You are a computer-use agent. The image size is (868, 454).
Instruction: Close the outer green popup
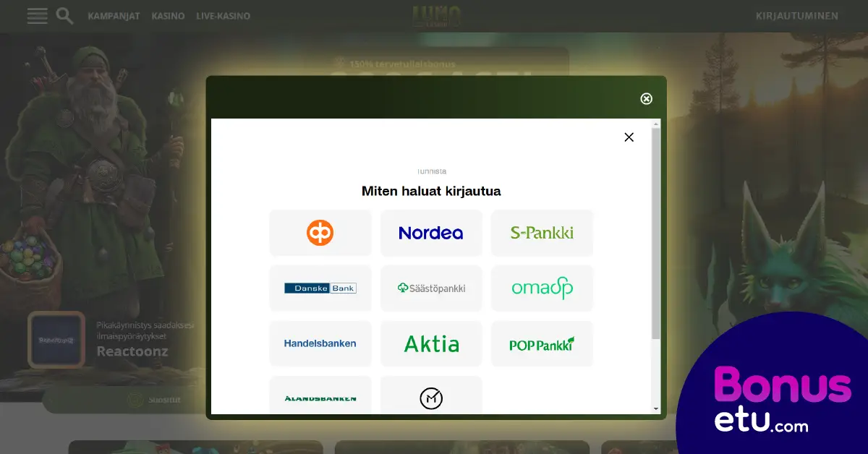point(647,99)
